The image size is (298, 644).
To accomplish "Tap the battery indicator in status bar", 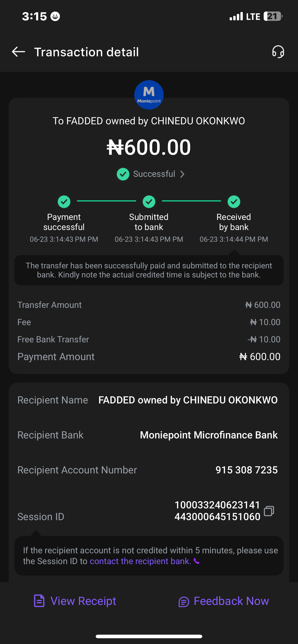I will pyautogui.click(x=273, y=16).
